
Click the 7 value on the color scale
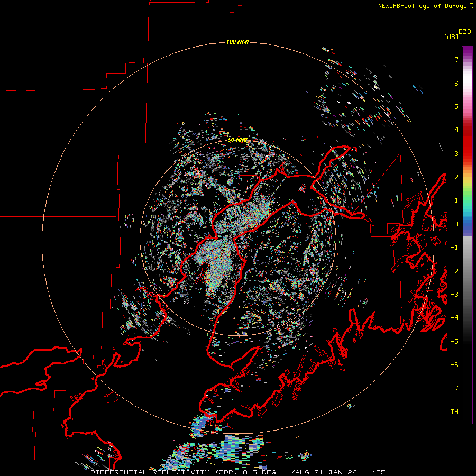456,59
